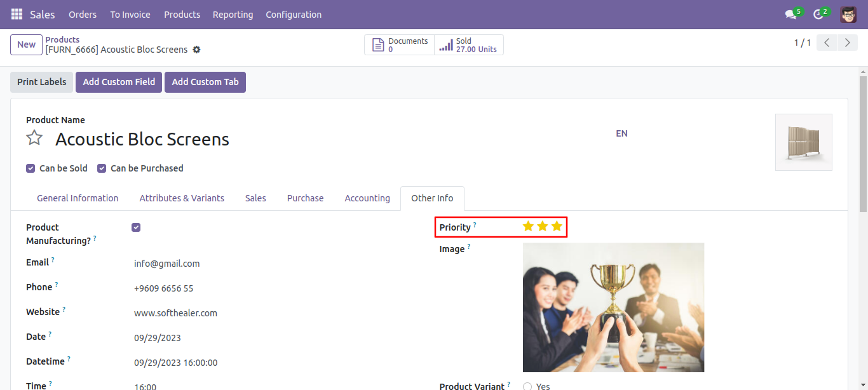Open the conversations chat bubble icon
This screenshot has height=390, width=868.
pos(790,14)
